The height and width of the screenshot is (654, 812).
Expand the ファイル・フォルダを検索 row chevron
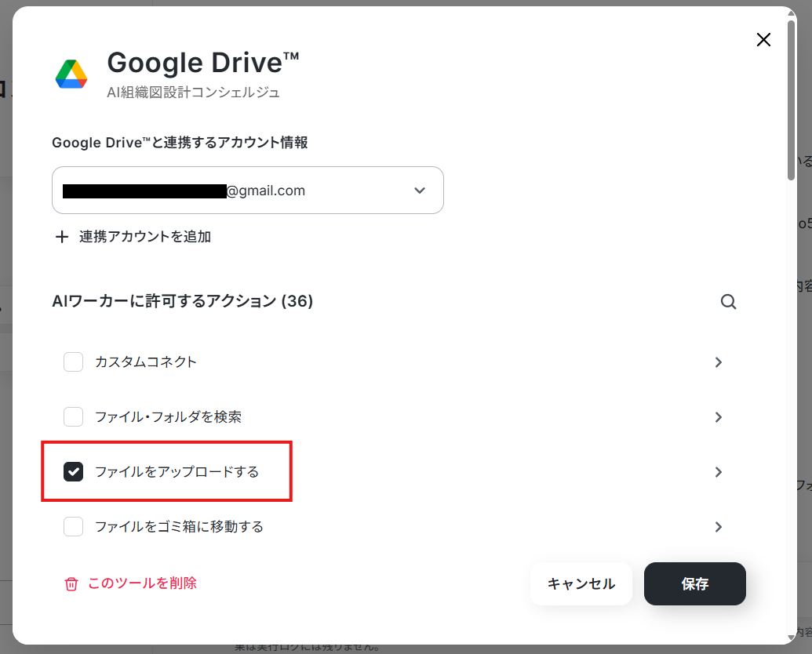pyautogui.click(x=719, y=417)
